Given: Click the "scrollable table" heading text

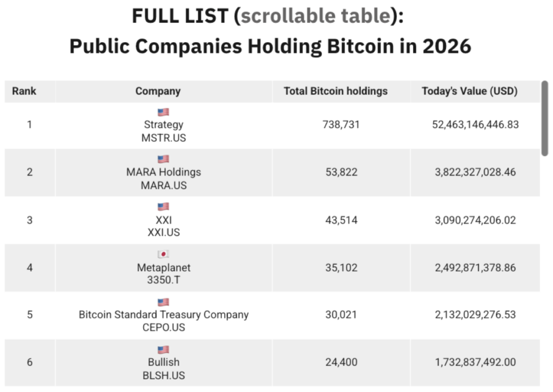Looking at the screenshot, I should coord(315,17).
